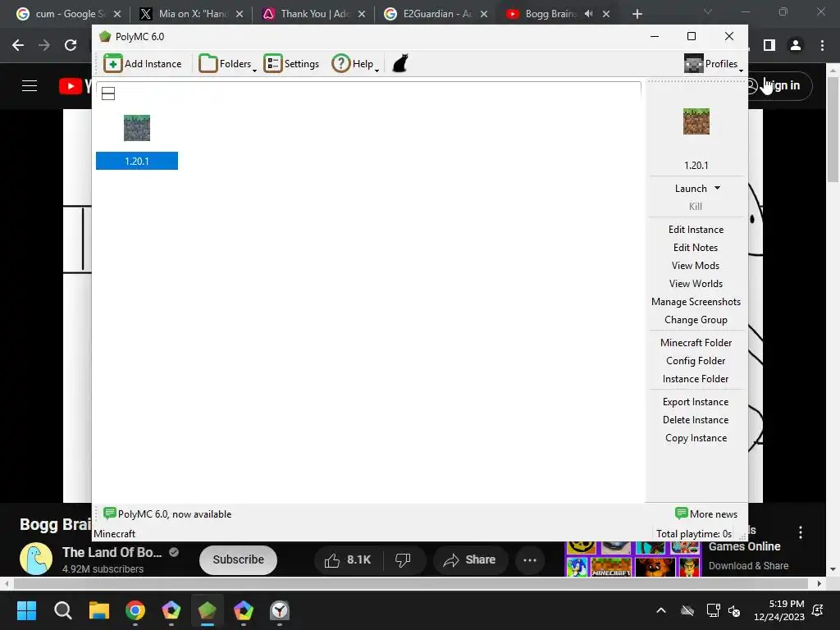Open the Folders dropdown in PolyMC
This screenshot has height=630, width=840.
pyautogui.click(x=227, y=64)
